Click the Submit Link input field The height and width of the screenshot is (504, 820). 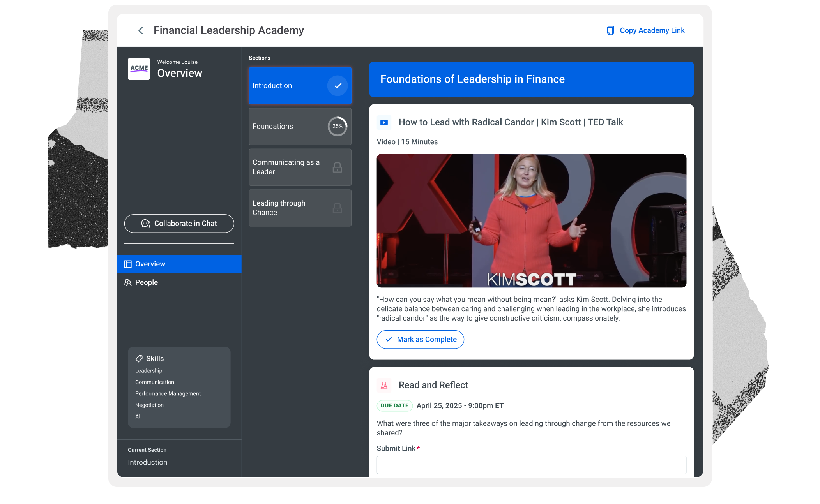[531, 465]
